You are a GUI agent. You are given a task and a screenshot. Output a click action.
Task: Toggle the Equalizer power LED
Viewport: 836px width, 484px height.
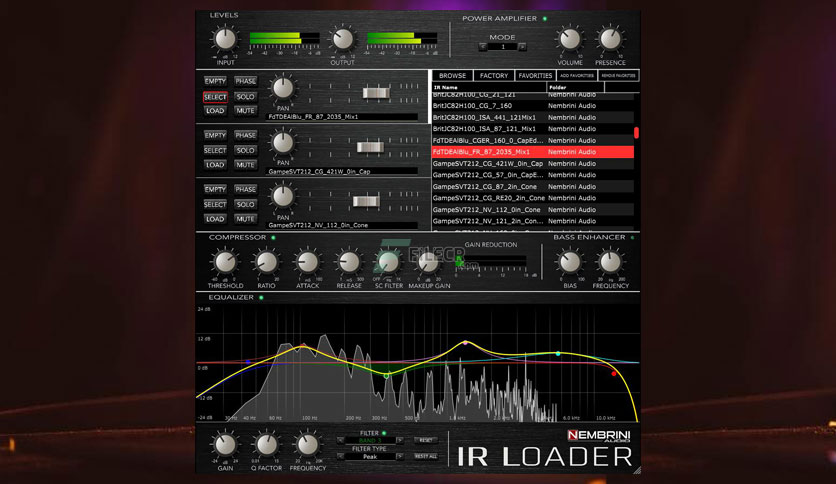[261, 297]
